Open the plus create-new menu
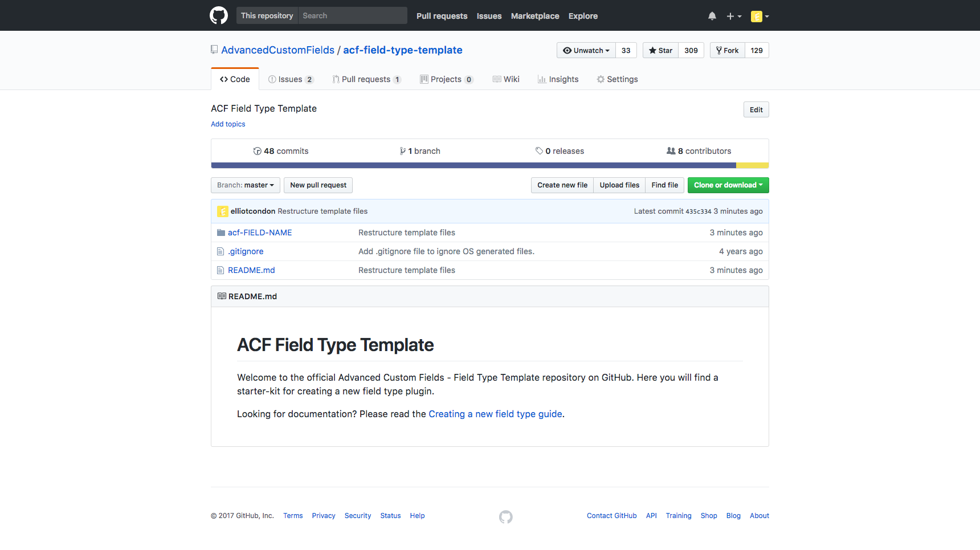The height and width of the screenshot is (550, 980). pos(734,17)
